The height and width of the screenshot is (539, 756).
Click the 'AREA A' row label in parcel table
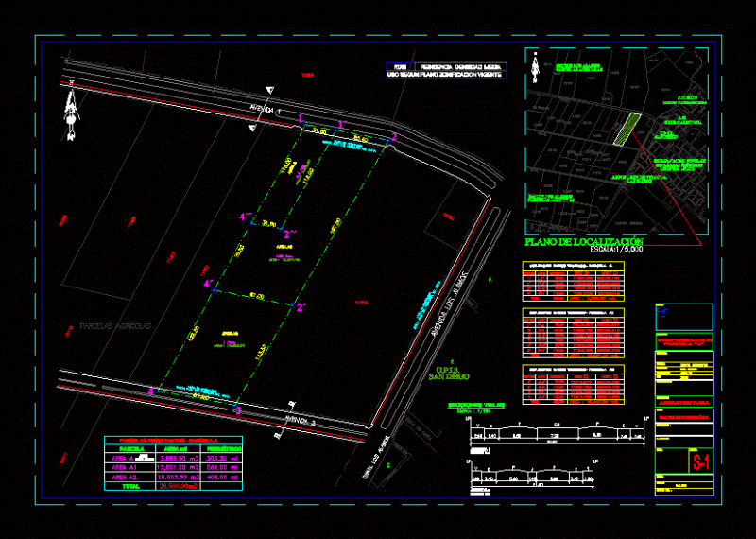pyautogui.click(x=122, y=458)
